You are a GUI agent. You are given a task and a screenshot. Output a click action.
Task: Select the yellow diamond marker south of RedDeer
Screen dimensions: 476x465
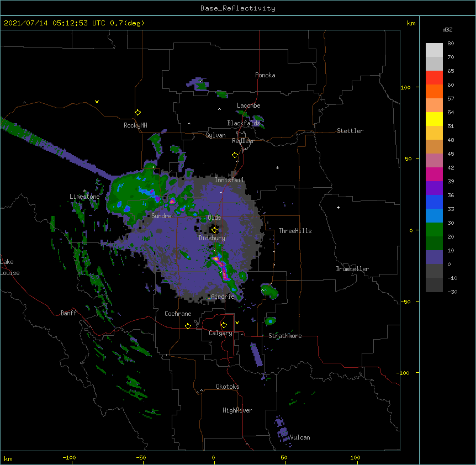(x=235, y=155)
